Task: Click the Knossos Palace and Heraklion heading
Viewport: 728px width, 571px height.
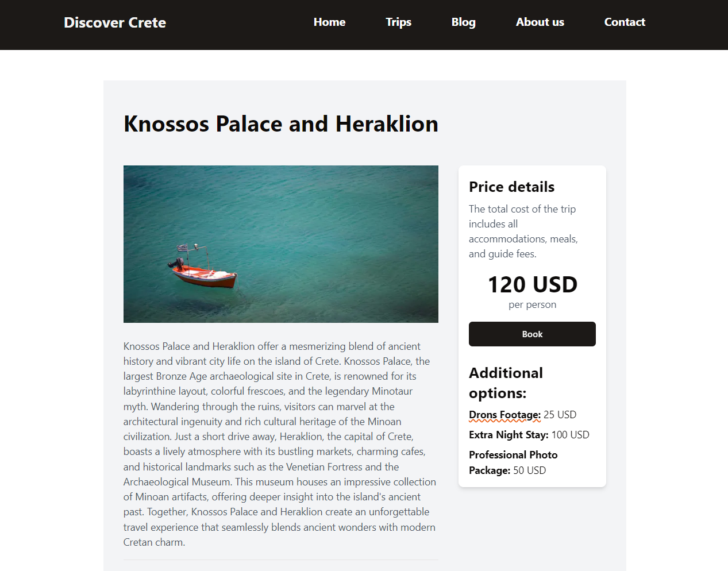Action: click(280, 124)
